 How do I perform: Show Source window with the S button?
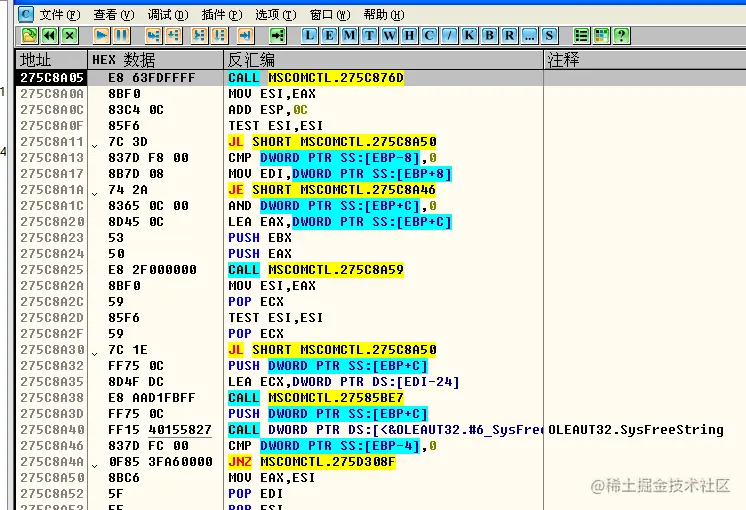point(549,36)
